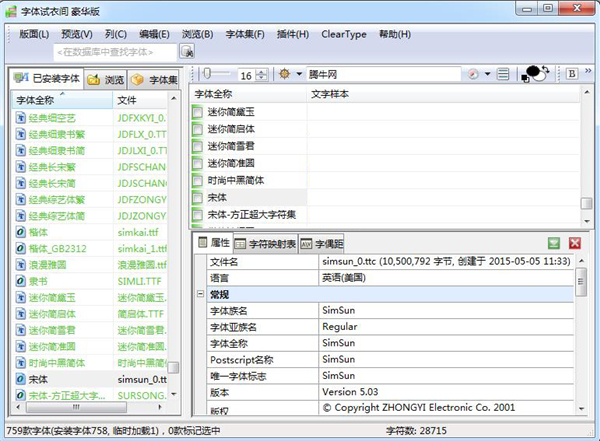This screenshot has height=441, width=600.
Task: Expand the toolbar overflow chevron
Action: (x=590, y=75)
